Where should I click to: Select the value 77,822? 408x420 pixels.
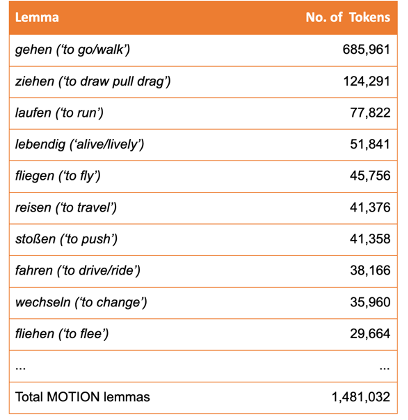click(x=370, y=113)
